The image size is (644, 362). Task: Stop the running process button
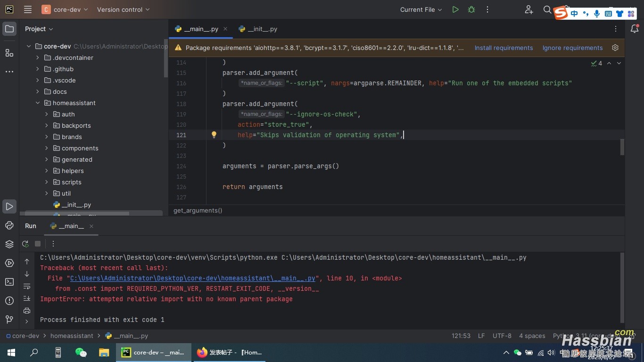(38, 244)
